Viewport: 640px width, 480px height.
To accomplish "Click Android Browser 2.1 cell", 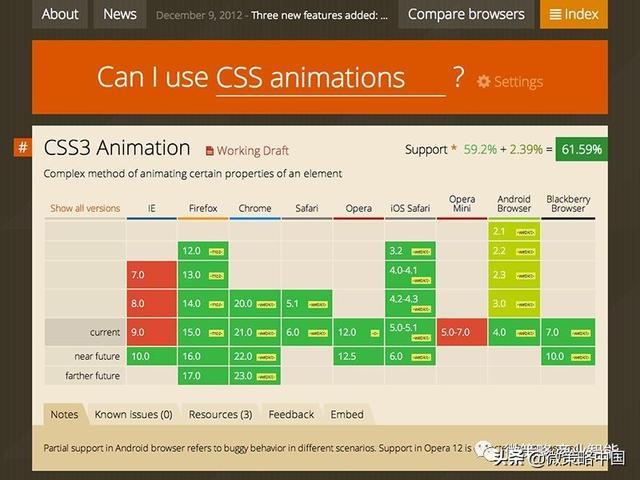I will click(514, 231).
